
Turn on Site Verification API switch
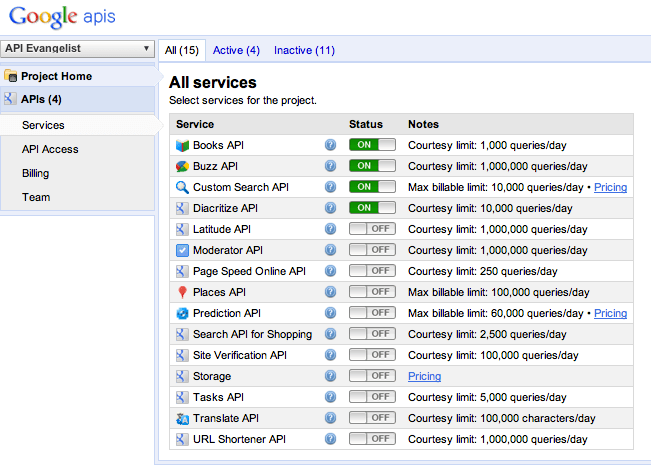372,355
